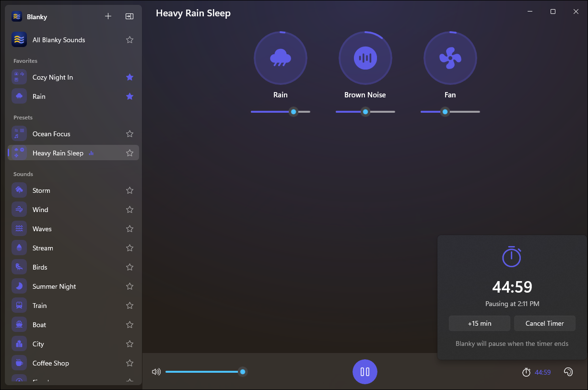Toggle the Rain cloud sound button

point(281,58)
